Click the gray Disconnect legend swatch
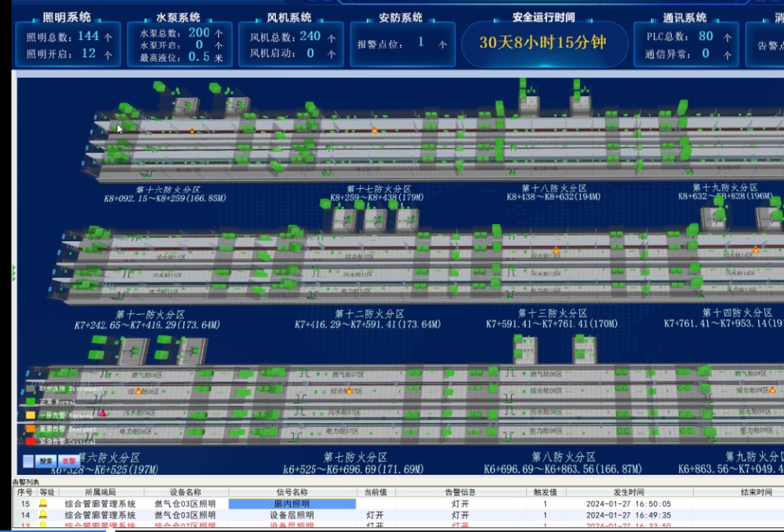This screenshot has height=532, width=784. pos(31,389)
